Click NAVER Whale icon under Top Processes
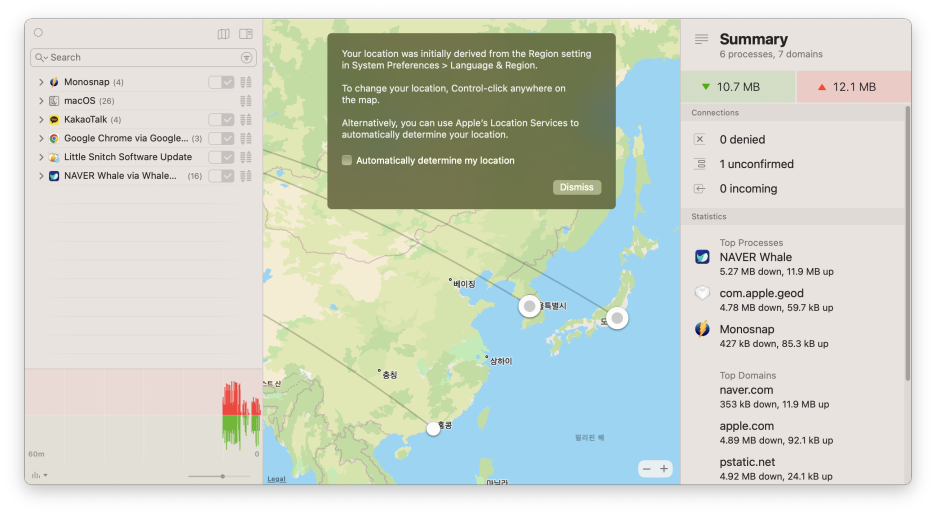Screen dimensions: 936x515 703,257
